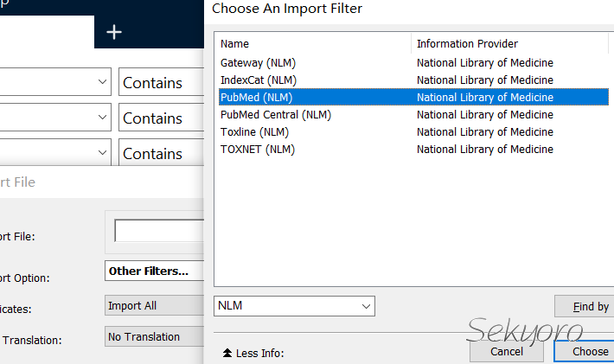Choose PubMed Central (NLM) filter

click(x=275, y=115)
